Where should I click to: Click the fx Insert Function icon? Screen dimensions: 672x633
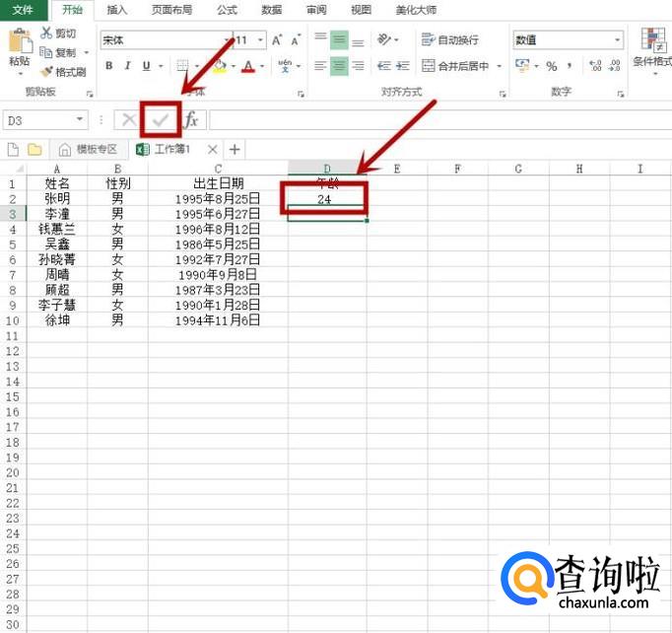(x=191, y=120)
